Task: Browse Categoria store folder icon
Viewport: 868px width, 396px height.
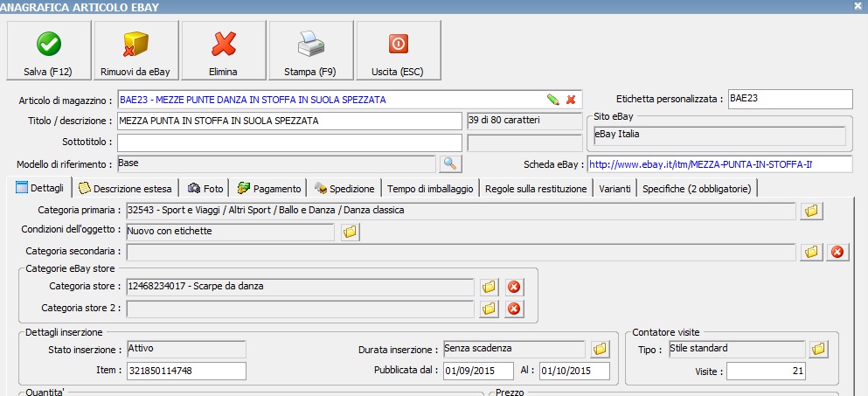Action: (x=489, y=288)
